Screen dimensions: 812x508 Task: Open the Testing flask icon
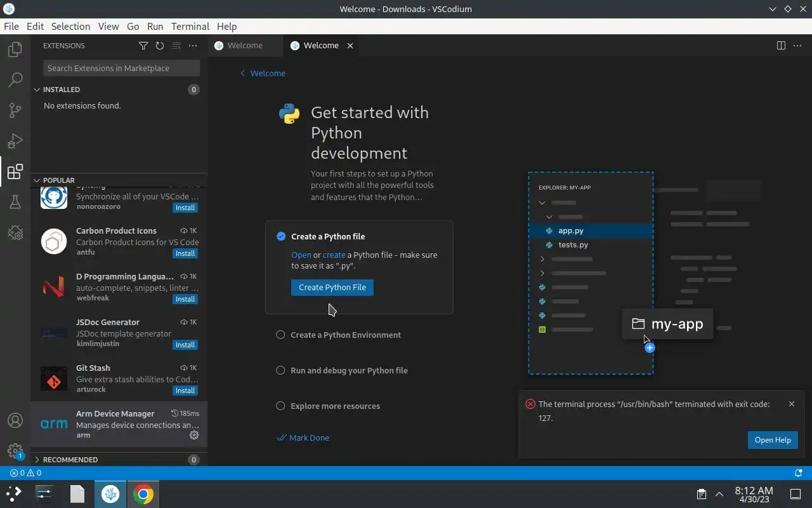[15, 202]
